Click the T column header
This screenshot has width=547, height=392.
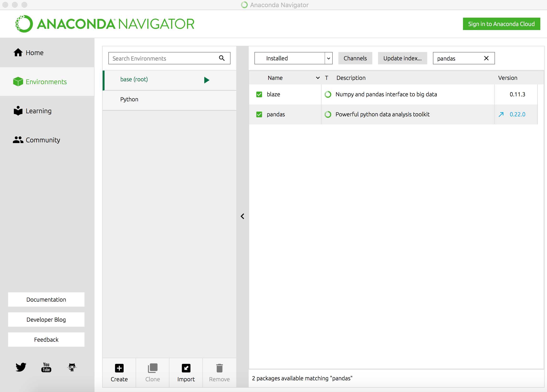pyautogui.click(x=326, y=77)
